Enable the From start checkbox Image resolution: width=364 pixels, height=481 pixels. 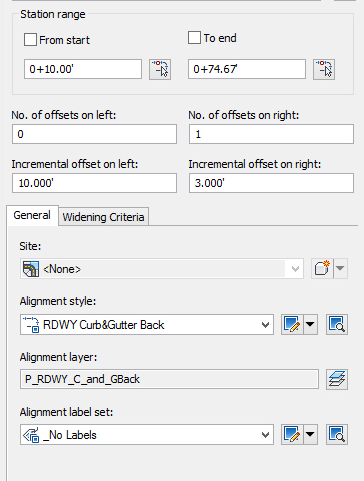[x=30, y=40]
